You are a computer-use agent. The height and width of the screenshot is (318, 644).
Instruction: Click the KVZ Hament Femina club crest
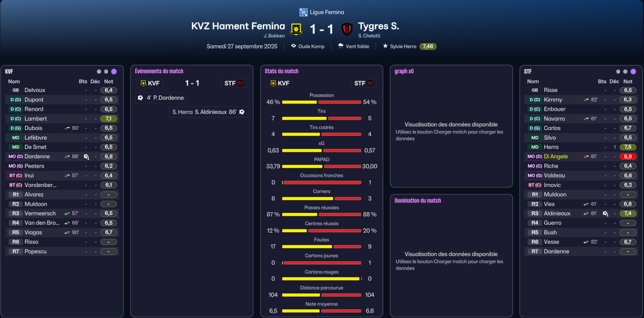pos(296,29)
